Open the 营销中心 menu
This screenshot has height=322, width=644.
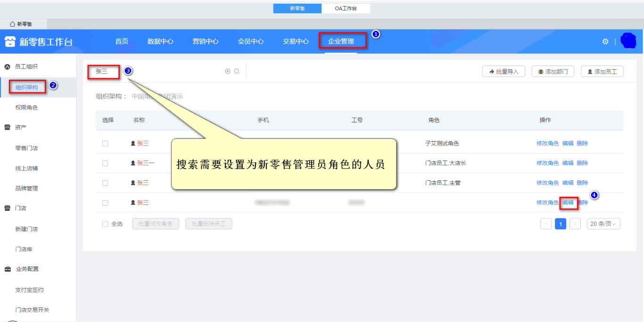tap(206, 41)
